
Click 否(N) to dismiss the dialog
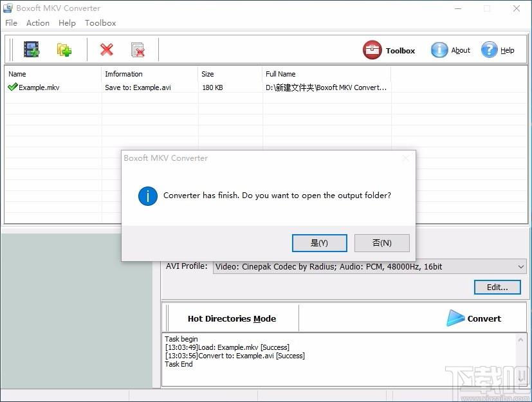pos(381,243)
